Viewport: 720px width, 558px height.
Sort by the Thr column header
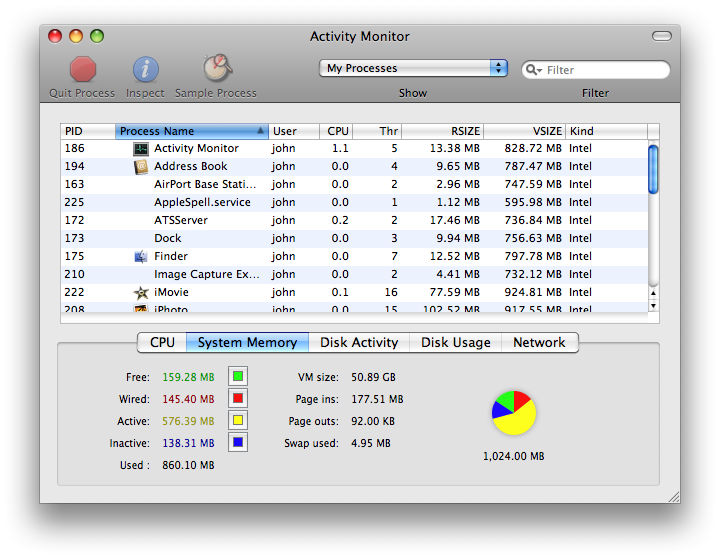click(x=377, y=131)
